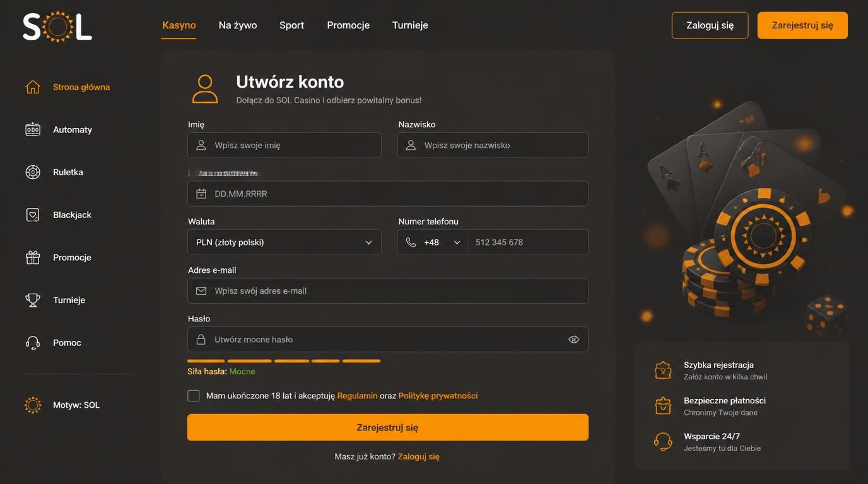Click the padlock icon in the Hasło field

(201, 340)
